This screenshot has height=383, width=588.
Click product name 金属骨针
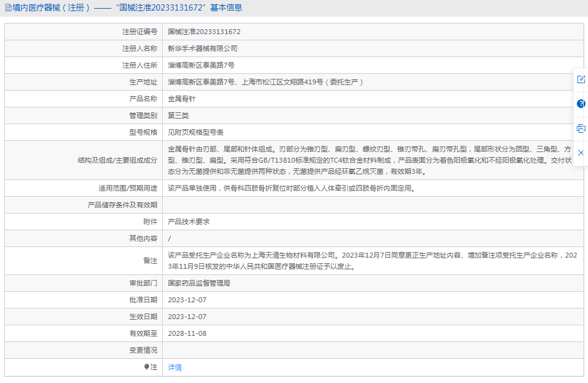point(181,99)
